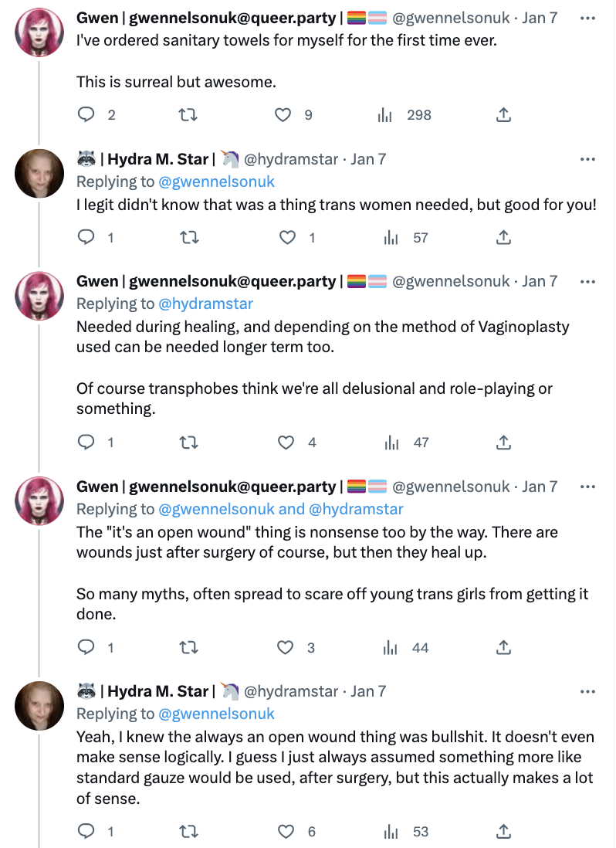Open more options on Hydra's first reply
This screenshot has width=616, height=848.
click(x=587, y=159)
